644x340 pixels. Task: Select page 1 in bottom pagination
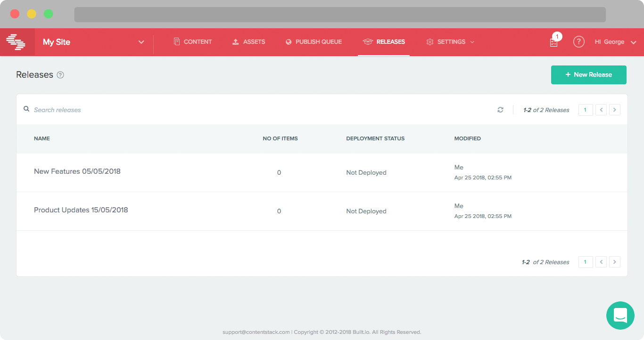click(586, 262)
